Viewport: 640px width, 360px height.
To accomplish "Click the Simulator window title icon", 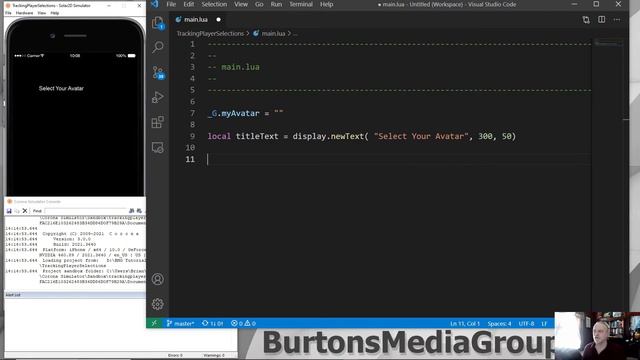I will [x=7, y=6].
